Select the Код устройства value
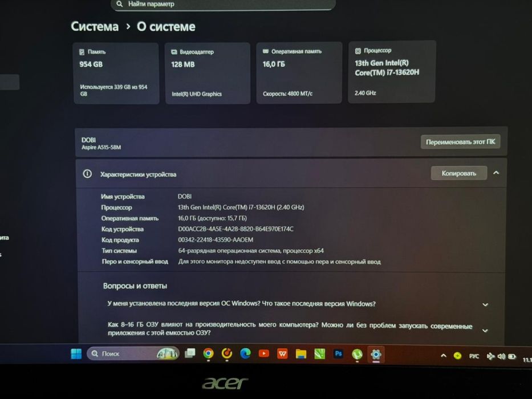Image resolution: width=532 pixels, height=399 pixels. tap(235, 229)
